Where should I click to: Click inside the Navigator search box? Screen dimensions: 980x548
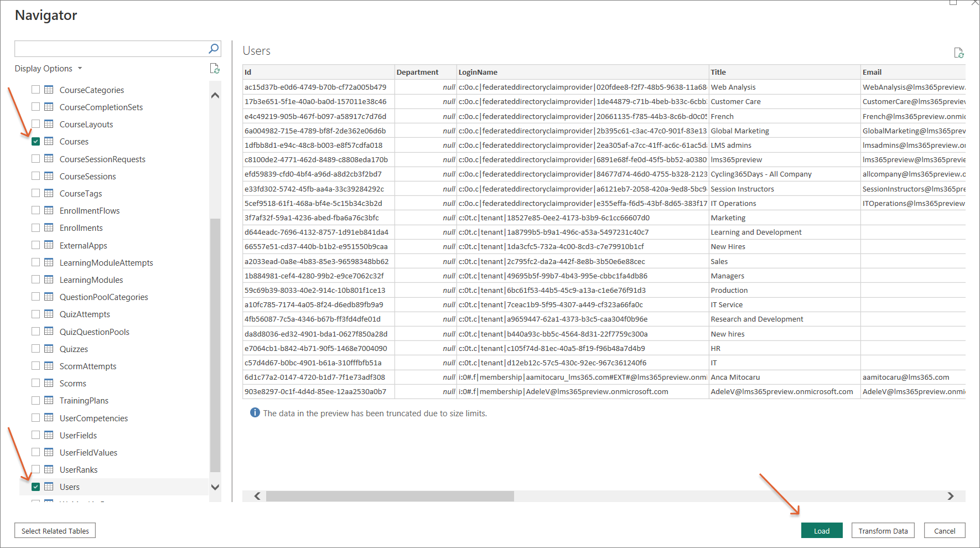[x=111, y=49]
